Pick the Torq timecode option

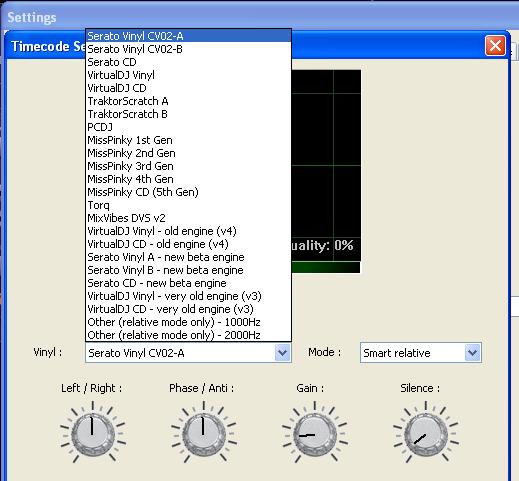(x=188, y=205)
